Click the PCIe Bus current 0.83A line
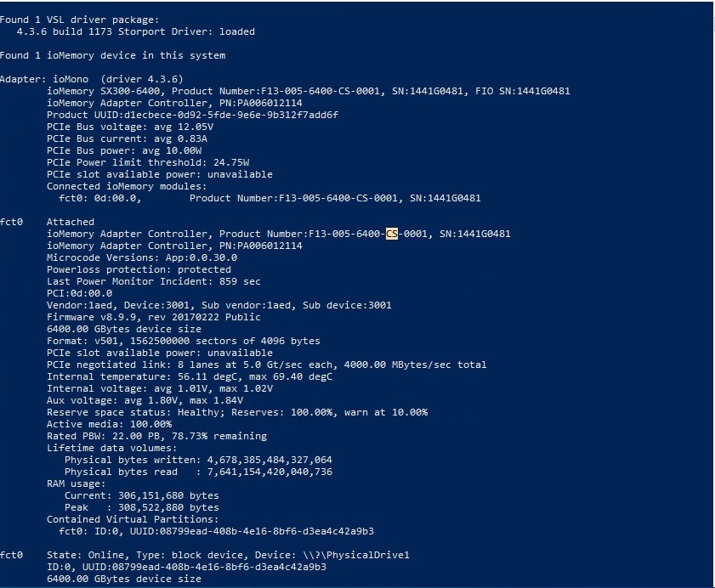Screen dimensions: 715x588 click(127, 139)
